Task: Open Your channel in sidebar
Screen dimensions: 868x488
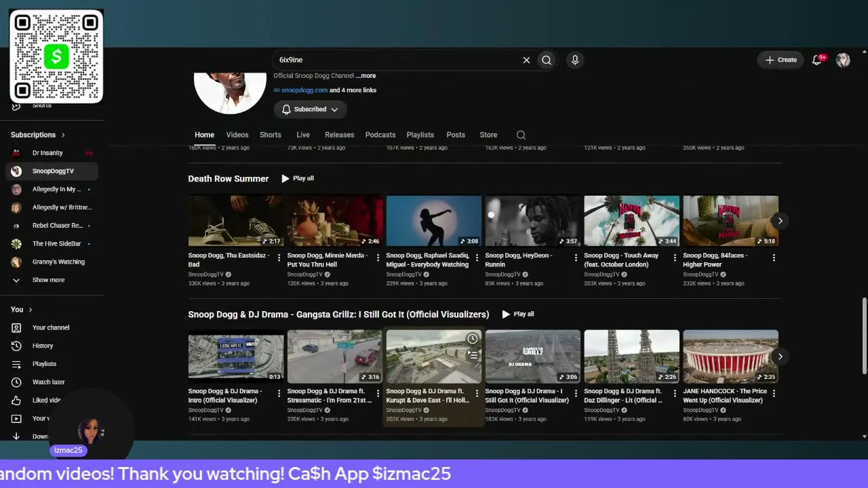Action: (x=52, y=327)
